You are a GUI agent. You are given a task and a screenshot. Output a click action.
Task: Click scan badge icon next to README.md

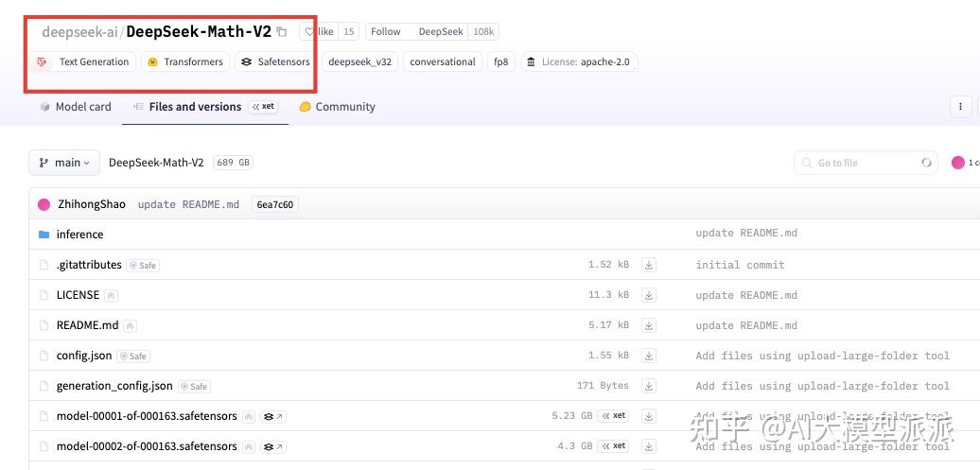coord(130,325)
